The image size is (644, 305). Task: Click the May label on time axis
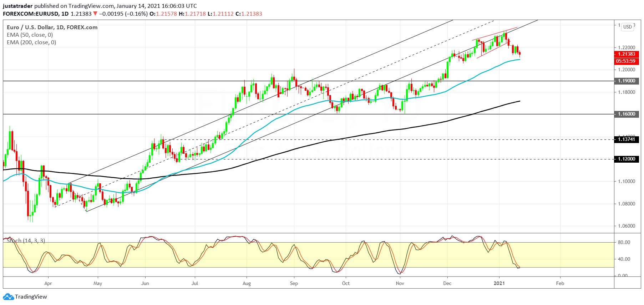[x=98, y=284]
